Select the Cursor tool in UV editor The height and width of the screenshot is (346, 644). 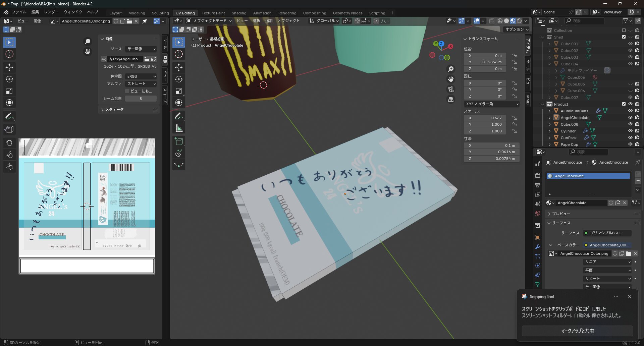pyautogui.click(x=9, y=54)
